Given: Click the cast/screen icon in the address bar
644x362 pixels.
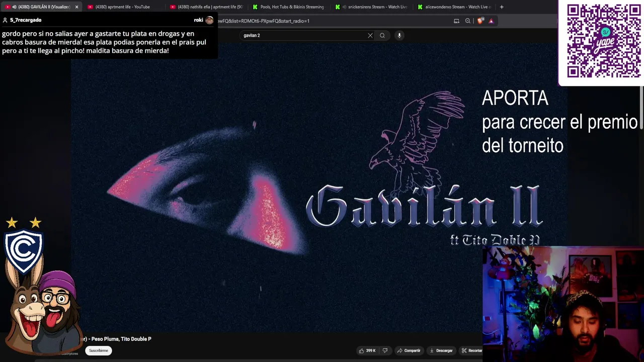Looking at the screenshot, I should [x=456, y=21].
